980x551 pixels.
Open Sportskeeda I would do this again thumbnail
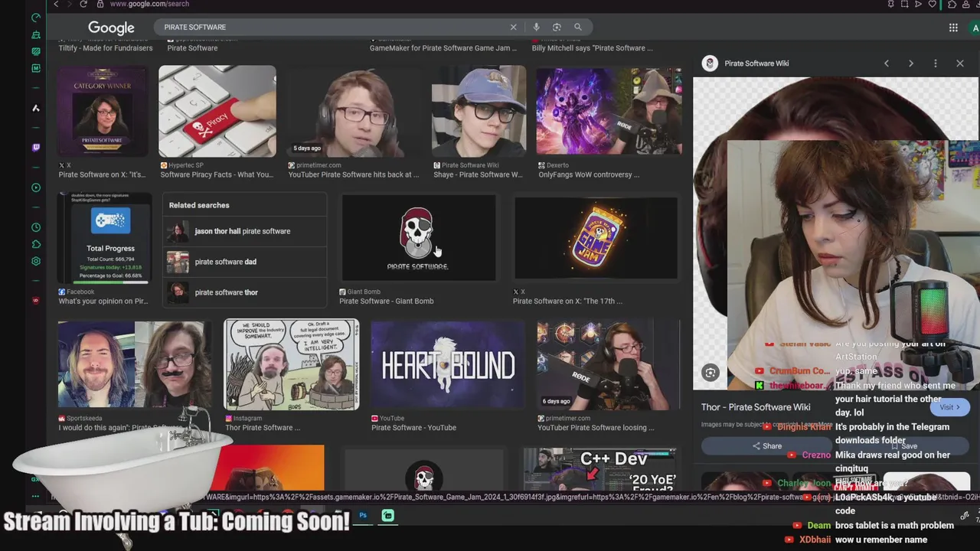pos(135,365)
